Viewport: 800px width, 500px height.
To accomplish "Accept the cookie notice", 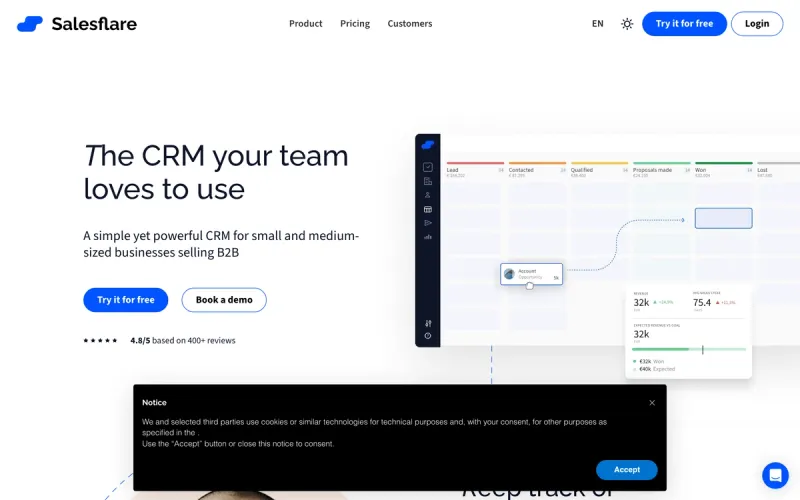I will point(627,470).
